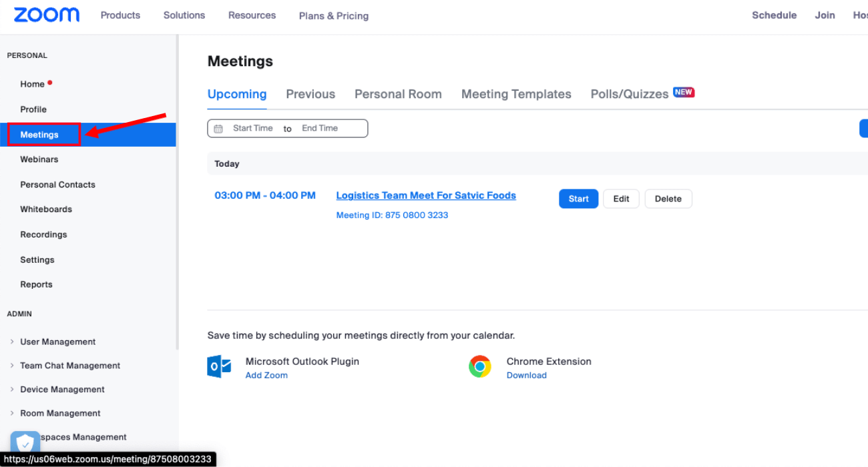Expand Device Management section
The width and height of the screenshot is (868, 467).
12,390
